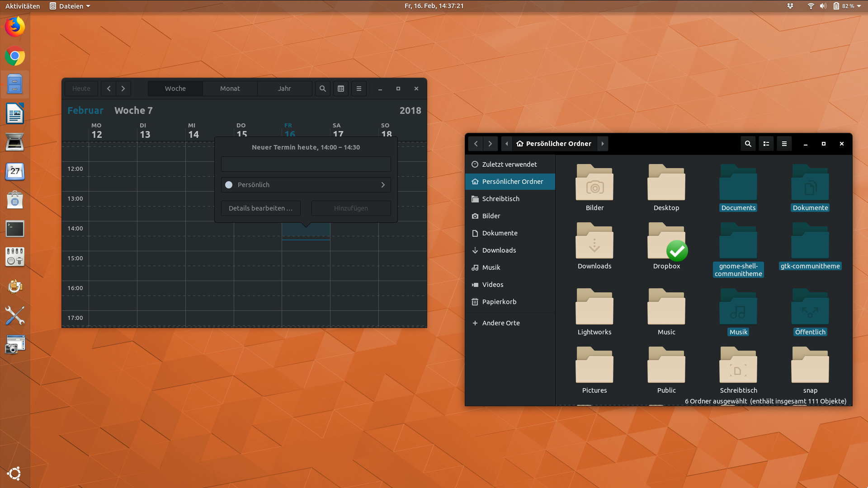Toggle list view in file manager
Viewport: 868px width, 488px height.
pos(766,144)
